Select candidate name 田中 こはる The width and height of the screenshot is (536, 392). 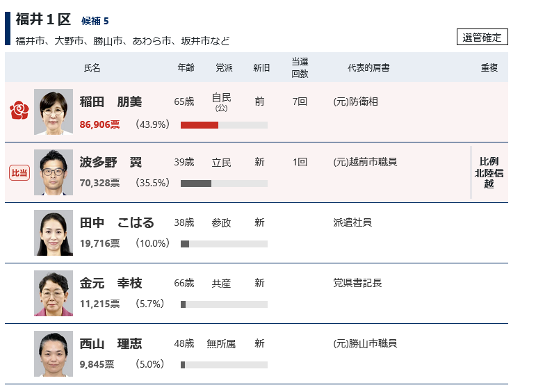tap(117, 223)
